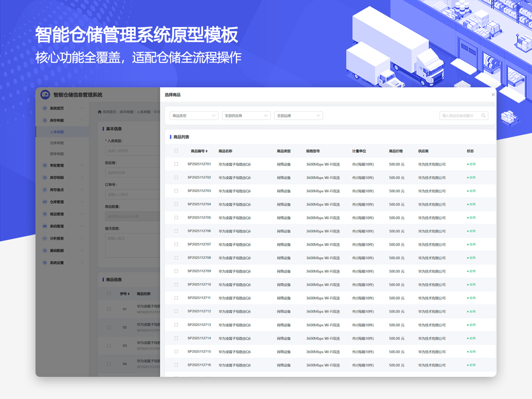Image resolution: width=532 pixels, height=399 pixels.
Task: Click the 商品编号 sort arrows icon
Action: pyautogui.click(x=206, y=151)
